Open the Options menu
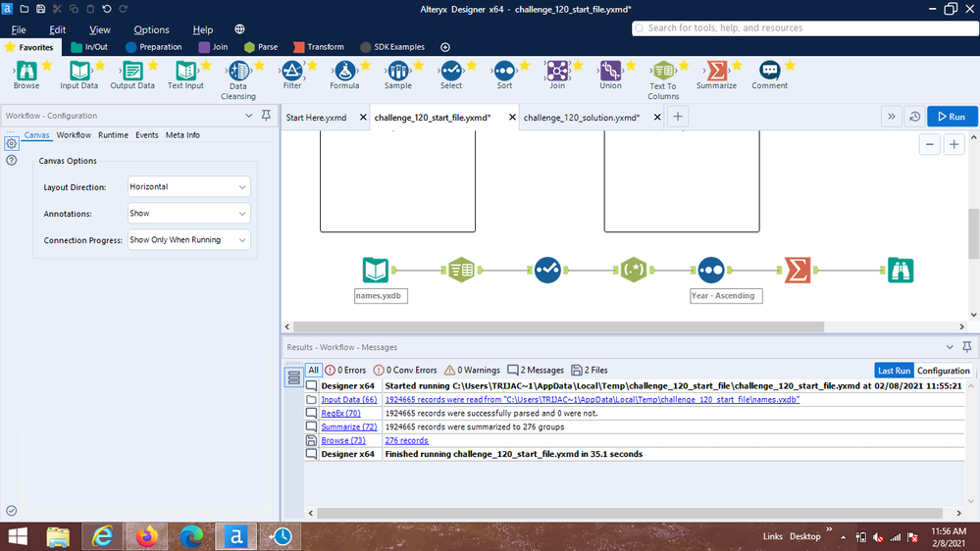Screen dimensions: 980x551 pos(151,29)
